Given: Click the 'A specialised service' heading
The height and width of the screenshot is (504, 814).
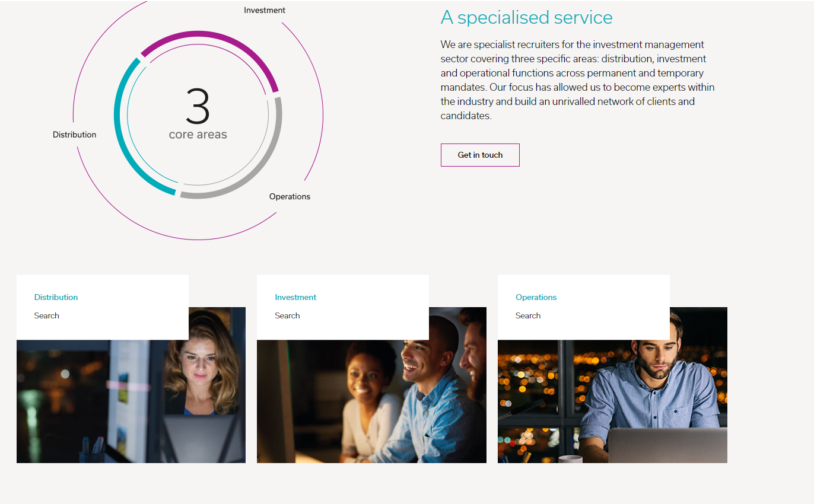Looking at the screenshot, I should (x=526, y=17).
